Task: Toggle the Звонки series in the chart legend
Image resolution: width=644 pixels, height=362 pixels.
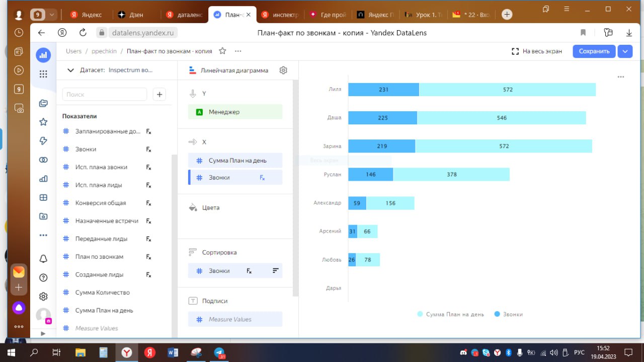Action: point(509,314)
